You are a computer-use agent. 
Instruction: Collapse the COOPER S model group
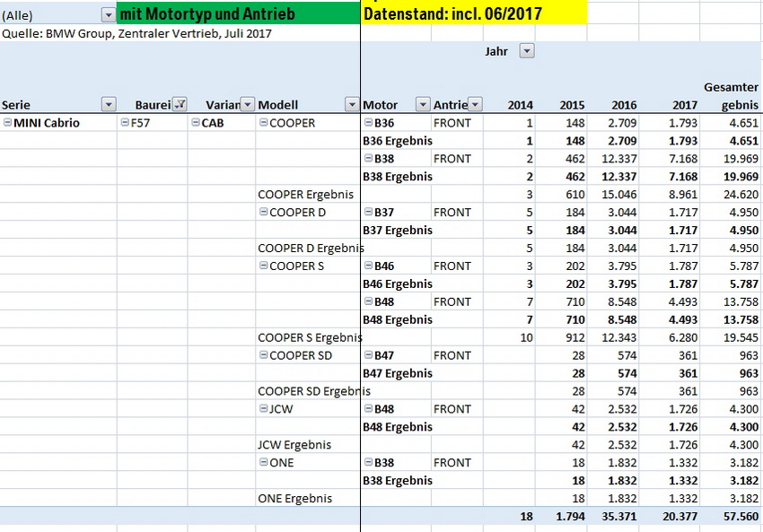263,266
